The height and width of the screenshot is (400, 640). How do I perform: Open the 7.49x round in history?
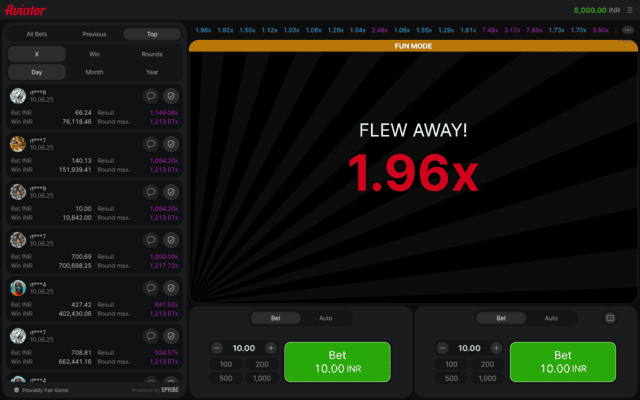[490, 30]
